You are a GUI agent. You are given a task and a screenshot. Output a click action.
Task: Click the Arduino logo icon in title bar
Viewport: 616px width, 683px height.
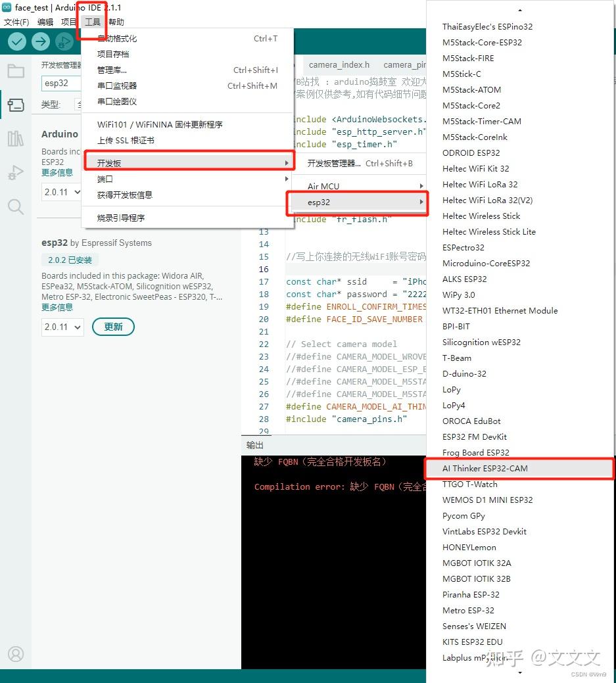tap(7, 8)
